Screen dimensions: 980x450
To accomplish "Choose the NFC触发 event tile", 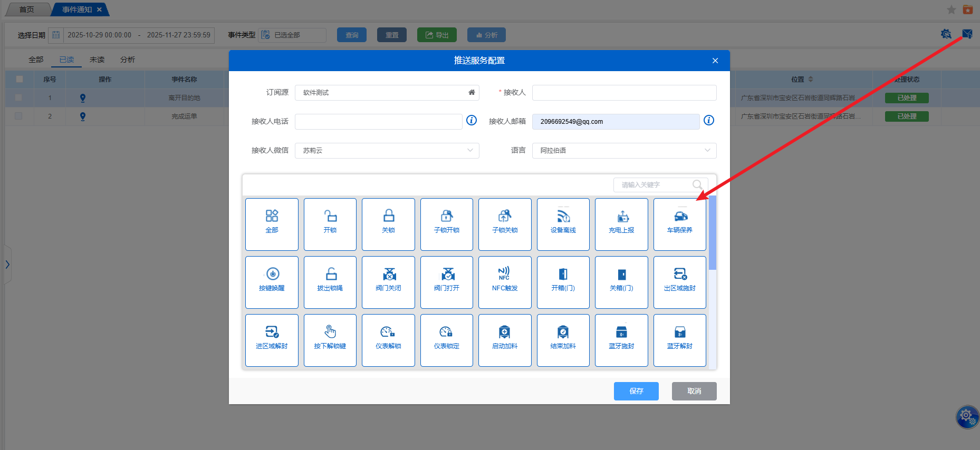I will click(504, 282).
